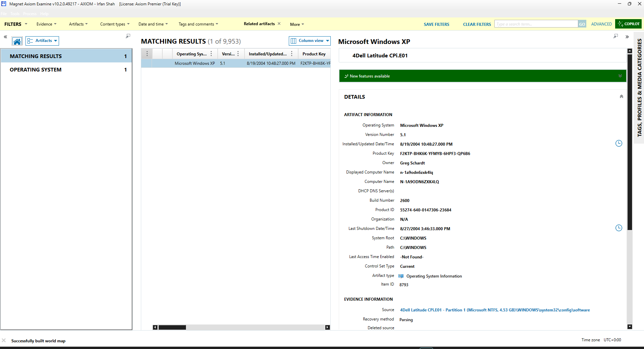
Task: Open the software registry source link
Action: coord(495,310)
